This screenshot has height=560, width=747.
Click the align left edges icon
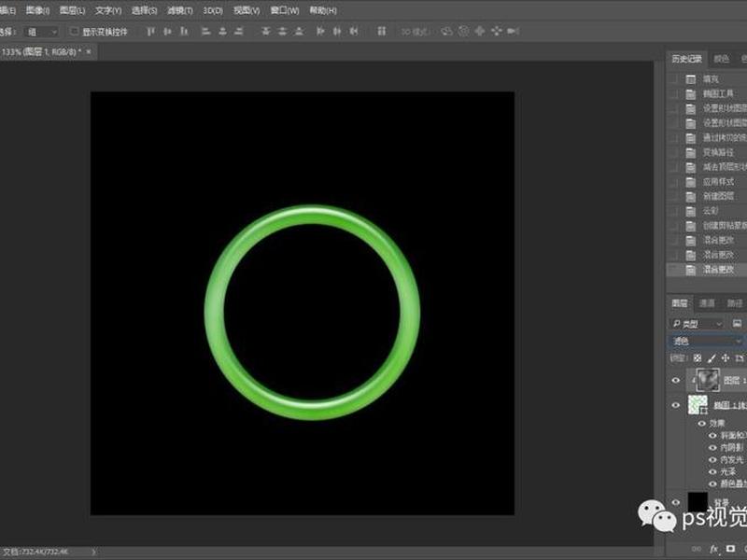pyautogui.click(x=205, y=32)
